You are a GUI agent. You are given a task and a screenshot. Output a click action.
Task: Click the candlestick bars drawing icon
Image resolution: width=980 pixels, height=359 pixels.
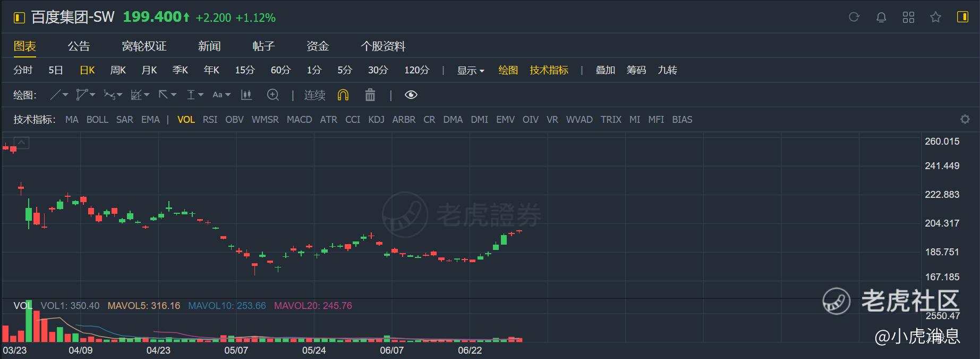point(246,95)
